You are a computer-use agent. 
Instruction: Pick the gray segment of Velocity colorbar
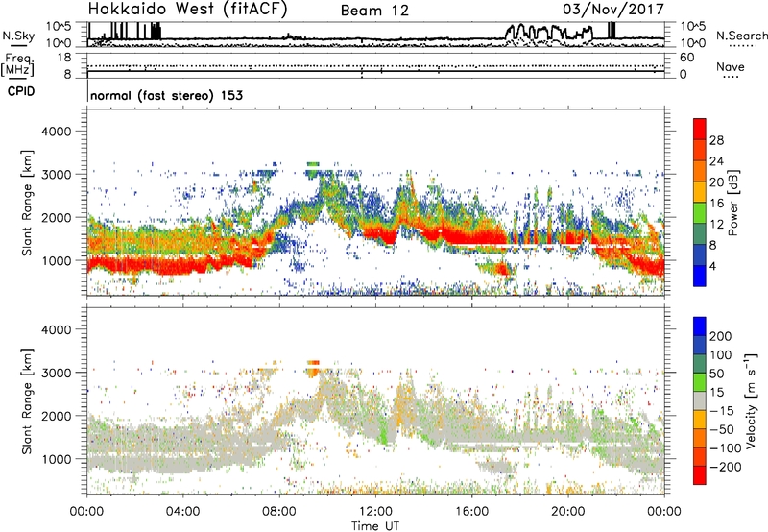tap(700, 400)
